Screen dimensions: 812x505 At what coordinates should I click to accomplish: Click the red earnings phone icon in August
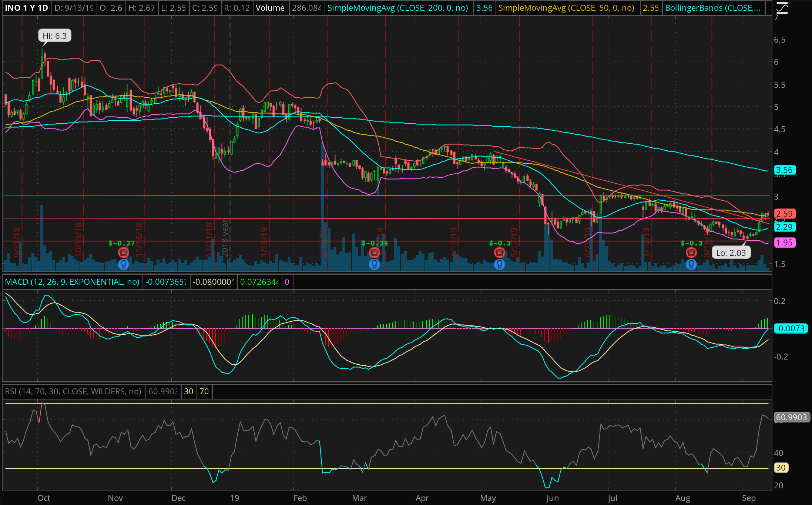(691, 252)
